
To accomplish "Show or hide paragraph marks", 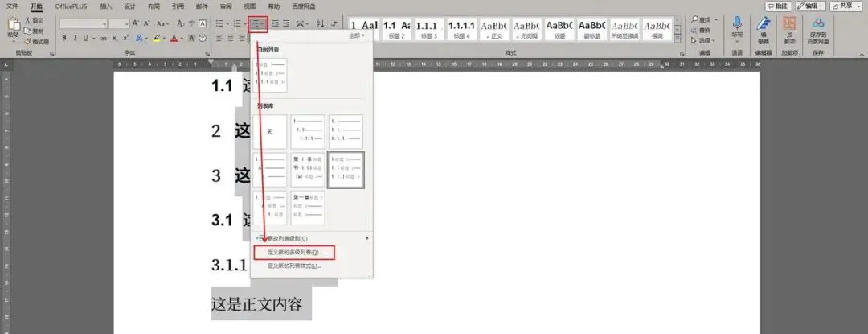I will coord(334,23).
